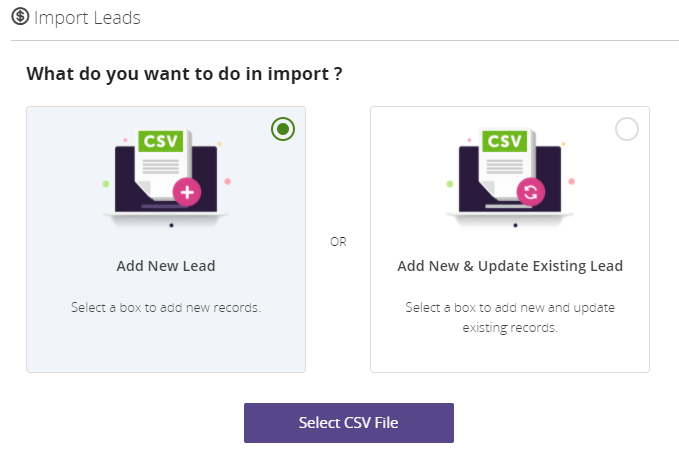The height and width of the screenshot is (459, 679).
Task: Click the dollar sign Import Leads icon
Action: pos(20,16)
